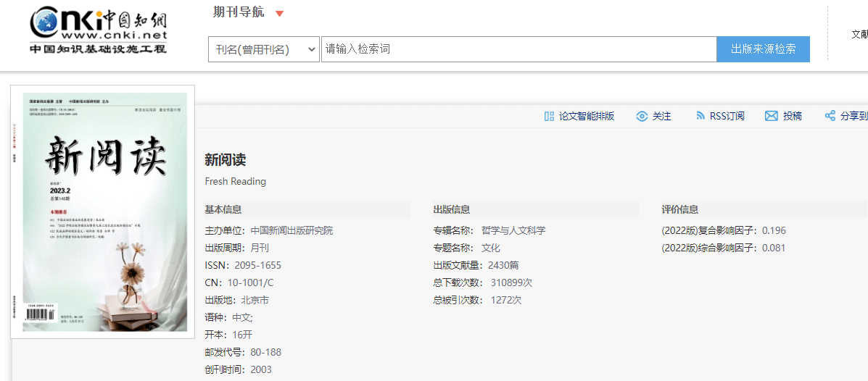
Task: Click the 出版地 北京市 value
Action: tap(255, 301)
